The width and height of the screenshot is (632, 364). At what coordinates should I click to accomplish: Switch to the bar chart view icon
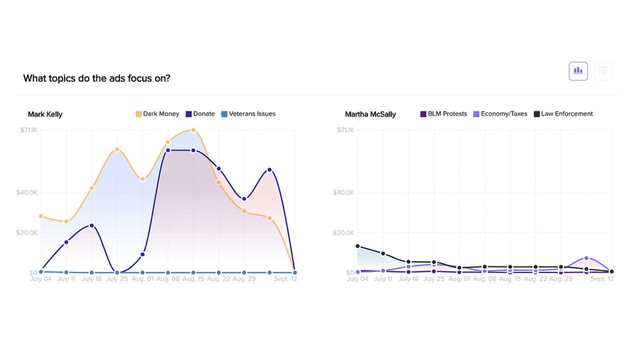point(578,71)
